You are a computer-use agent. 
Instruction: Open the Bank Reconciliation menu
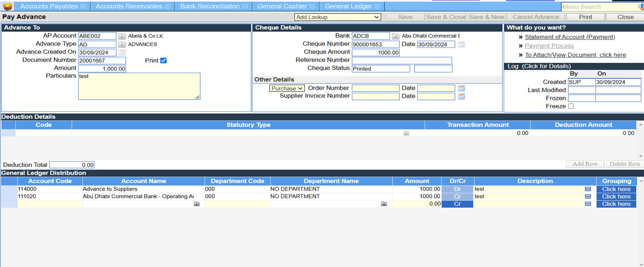coord(214,6)
